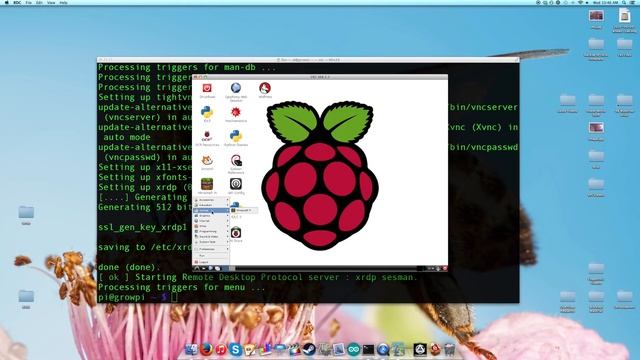Launch the Minecraft Pi desktop icon
Screen dimensions: 640x360
(x=207, y=184)
